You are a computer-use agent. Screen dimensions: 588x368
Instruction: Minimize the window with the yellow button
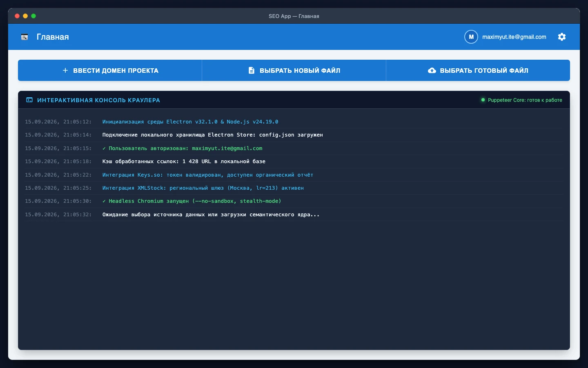click(x=25, y=16)
